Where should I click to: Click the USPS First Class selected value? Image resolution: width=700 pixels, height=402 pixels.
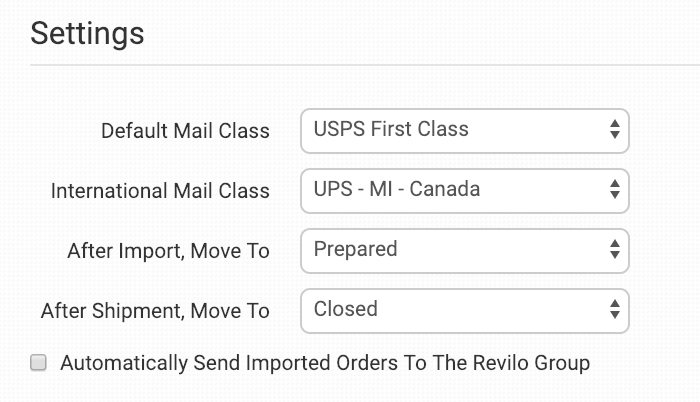pos(391,129)
